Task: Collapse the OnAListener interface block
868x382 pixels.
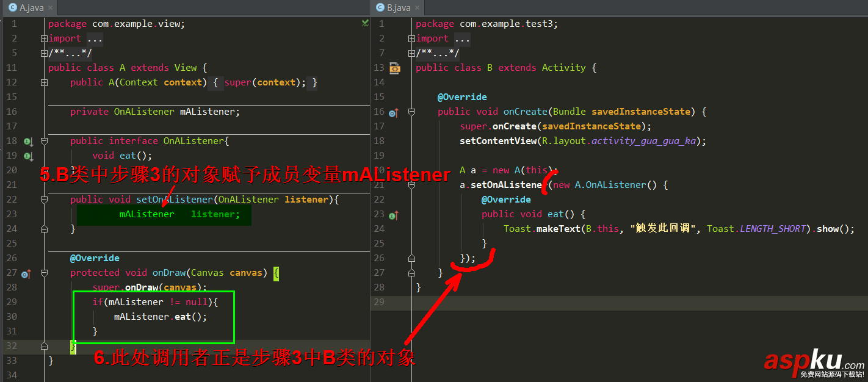Action: [44, 141]
